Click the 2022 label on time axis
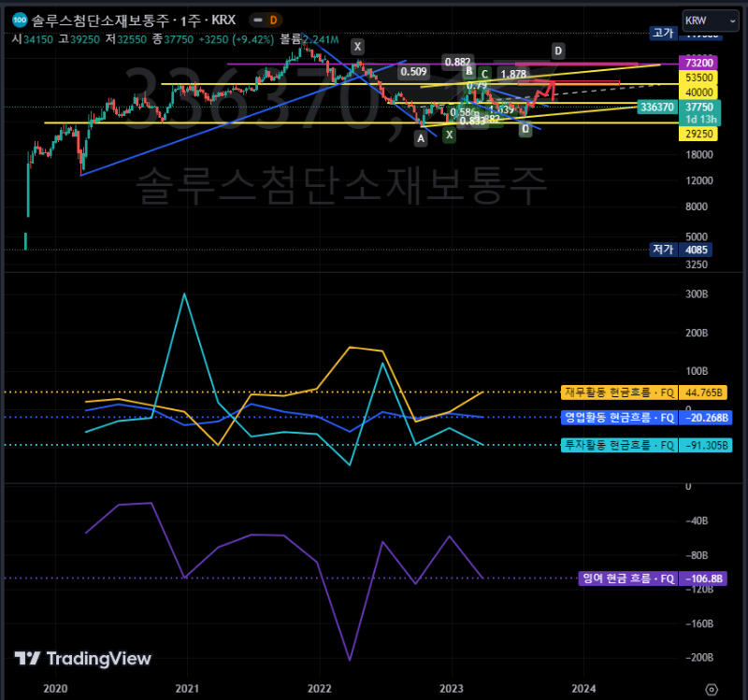The width and height of the screenshot is (748, 700). click(319, 689)
